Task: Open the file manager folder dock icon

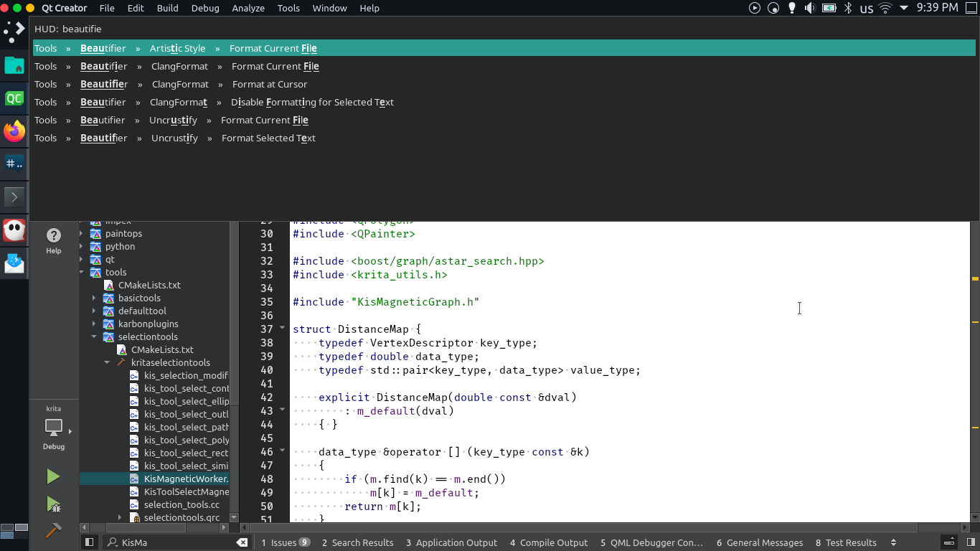Action: coord(14,65)
